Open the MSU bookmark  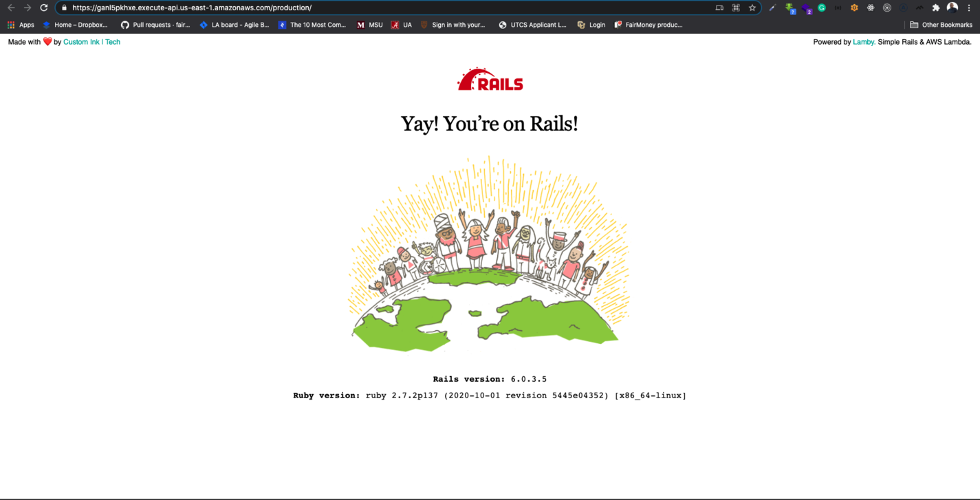(371, 24)
